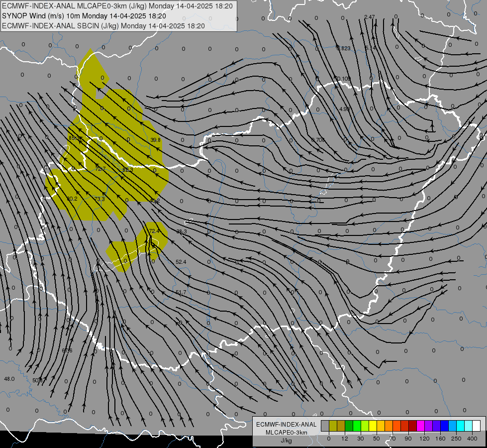This screenshot has width=487, height=448.
Task: Click the map value '39.8'
Action: pyautogui.click(x=155, y=140)
